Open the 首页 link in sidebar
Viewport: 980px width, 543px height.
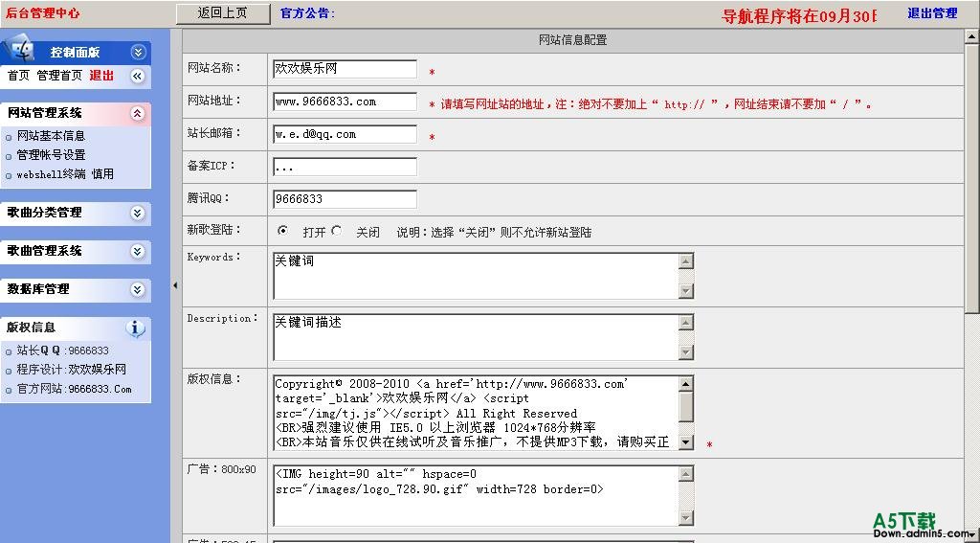(18, 76)
